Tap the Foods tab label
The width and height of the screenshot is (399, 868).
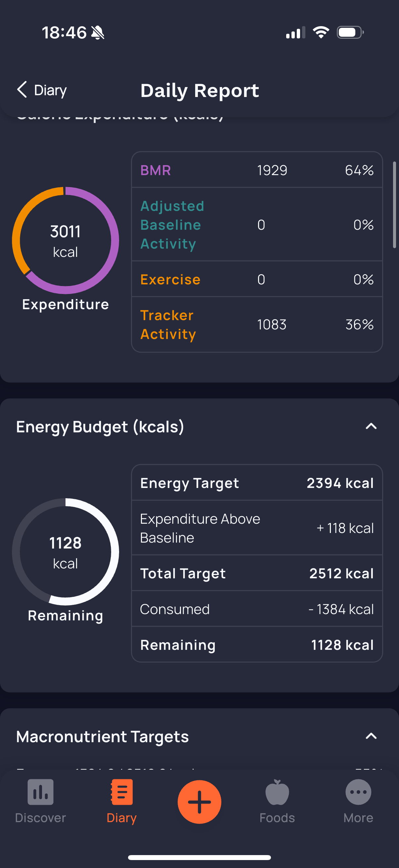(277, 818)
